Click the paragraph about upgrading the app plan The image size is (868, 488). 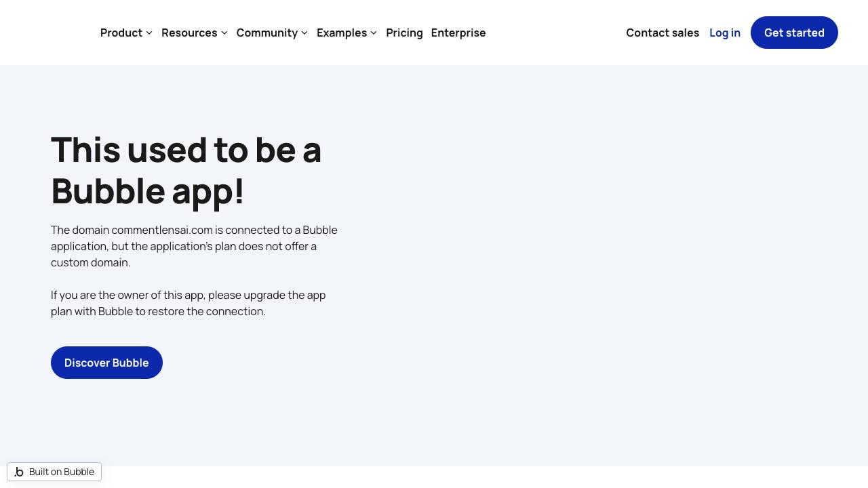[189, 303]
